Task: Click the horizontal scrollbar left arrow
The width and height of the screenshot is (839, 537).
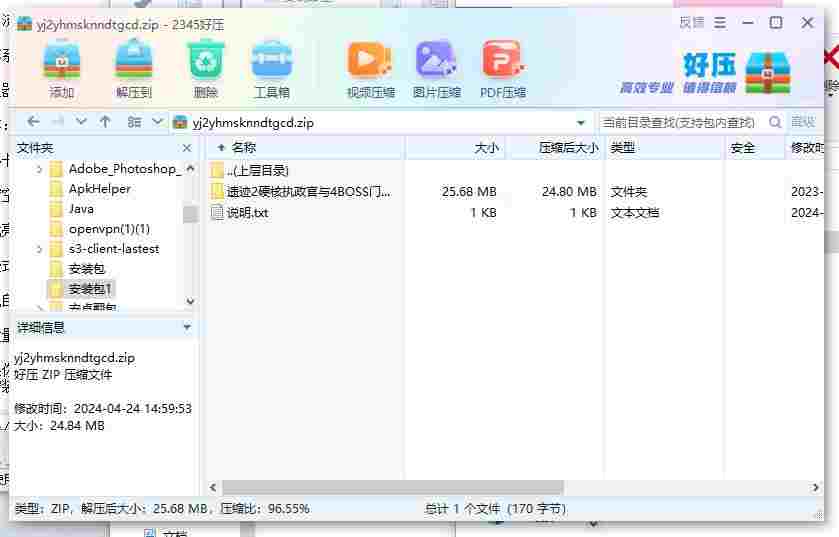Action: coord(213,487)
